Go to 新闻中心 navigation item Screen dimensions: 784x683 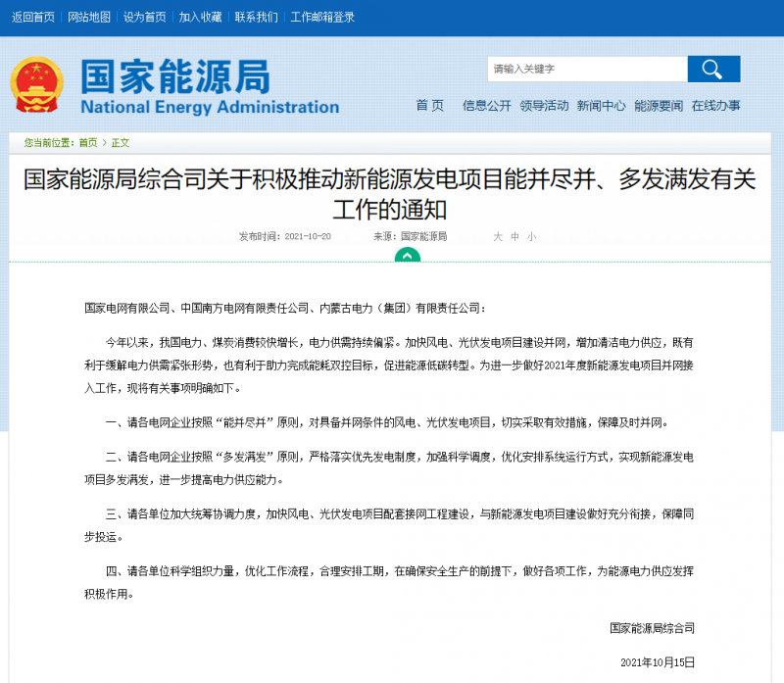click(601, 106)
